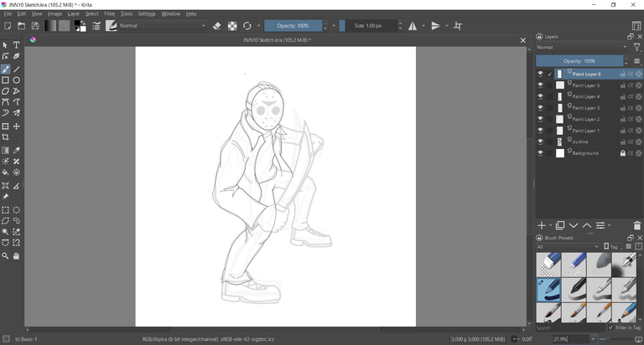Hide Paint Layer 5
This screenshot has width=644, height=345.
tap(540, 85)
